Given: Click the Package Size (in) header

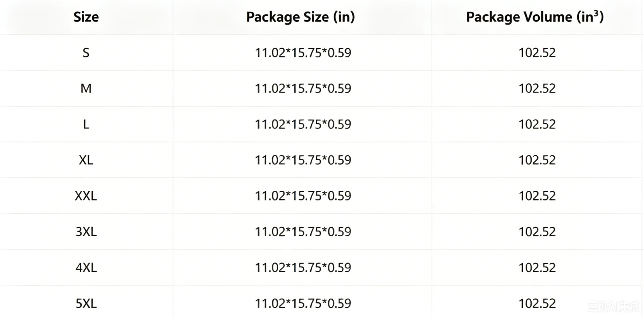Looking at the screenshot, I should 300,17.
